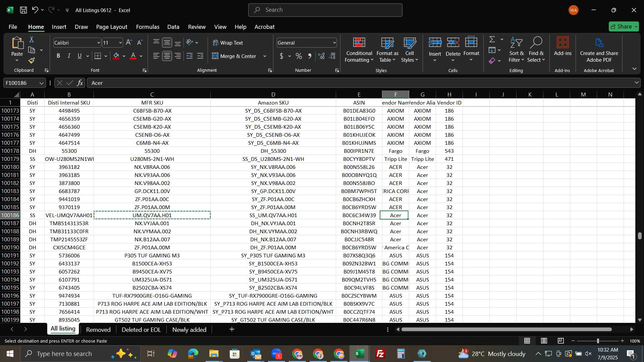The image size is (644, 362).
Task: Apply top align to cell
Action: click(156, 43)
